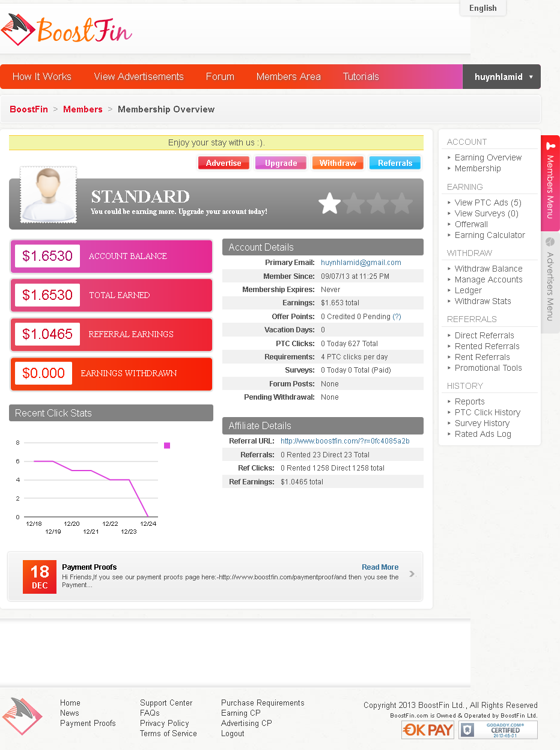The image size is (560, 750).
Task: Open Withdraw Stats
Action: 483,301
